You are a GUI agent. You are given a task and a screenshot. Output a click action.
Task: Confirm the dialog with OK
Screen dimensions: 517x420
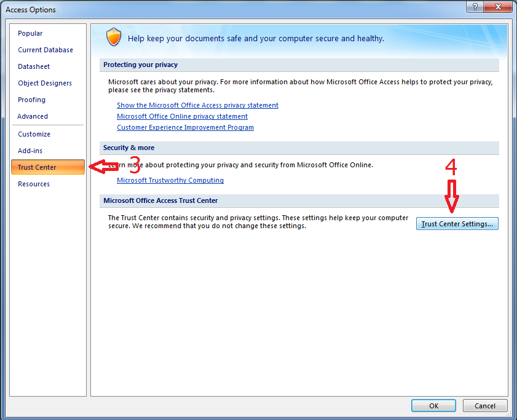[433, 406]
